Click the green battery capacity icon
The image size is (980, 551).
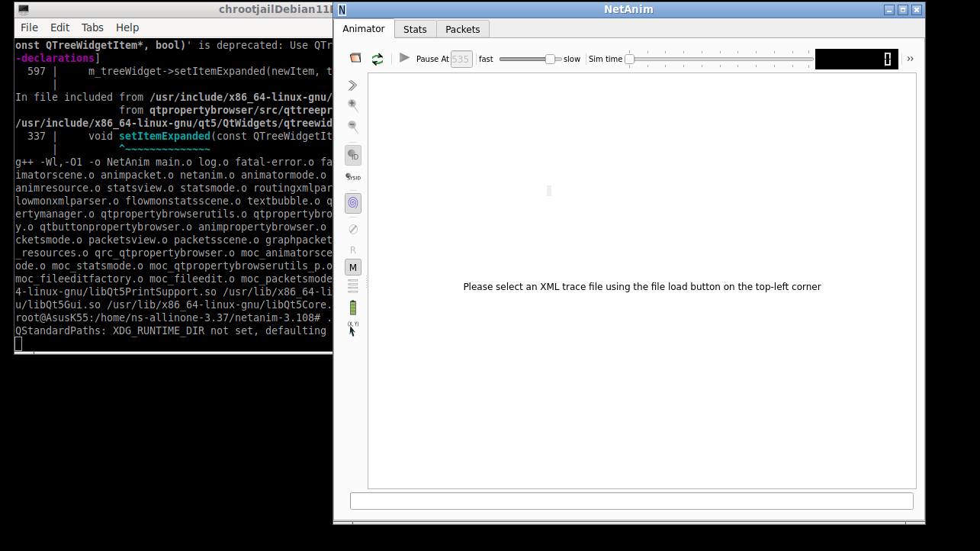(352, 308)
